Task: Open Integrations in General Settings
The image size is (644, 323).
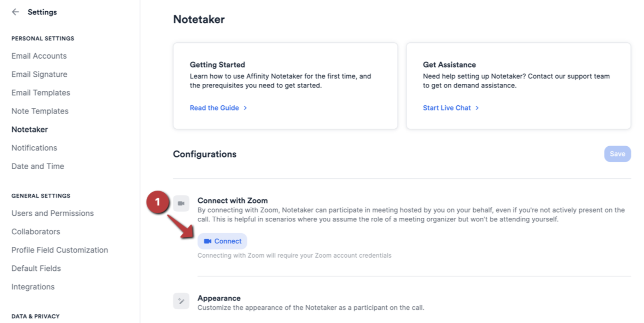Action: [x=33, y=287]
